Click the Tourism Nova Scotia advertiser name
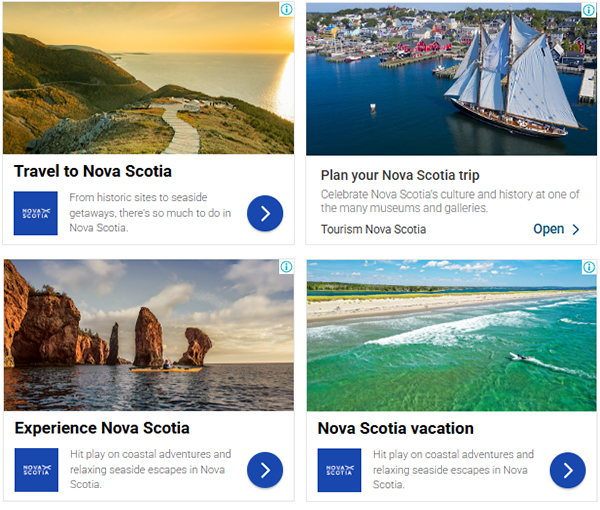600x510 pixels. (373, 229)
